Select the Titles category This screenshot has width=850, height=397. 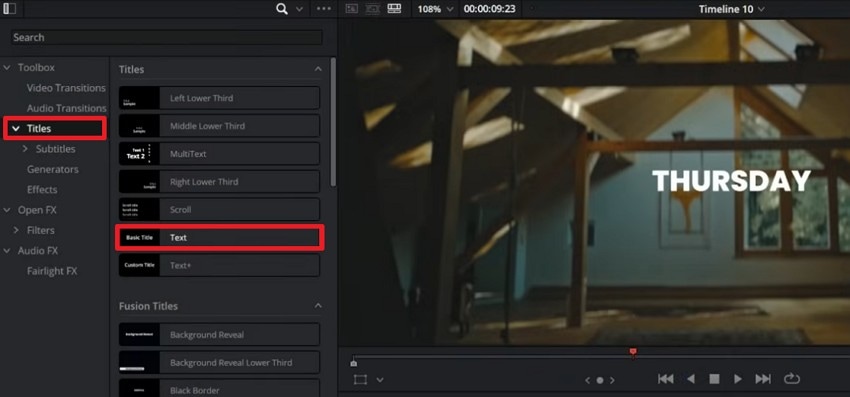tap(55, 129)
